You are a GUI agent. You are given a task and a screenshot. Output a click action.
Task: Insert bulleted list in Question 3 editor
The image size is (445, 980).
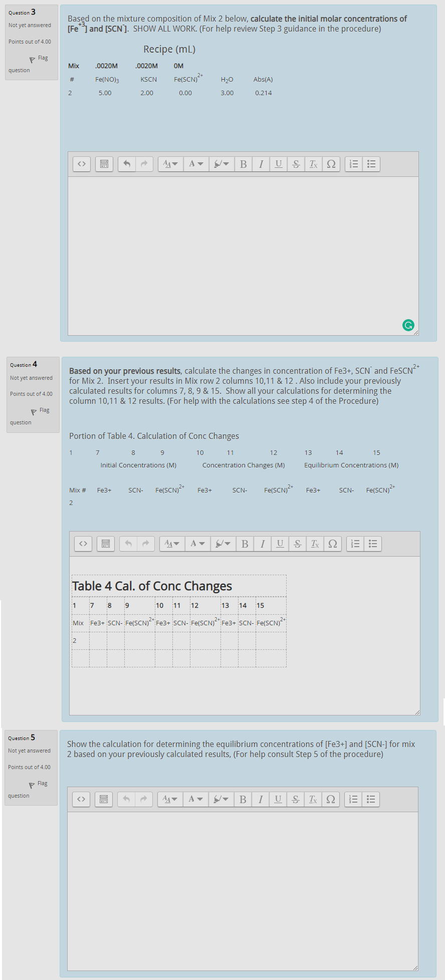pyautogui.click(x=371, y=164)
